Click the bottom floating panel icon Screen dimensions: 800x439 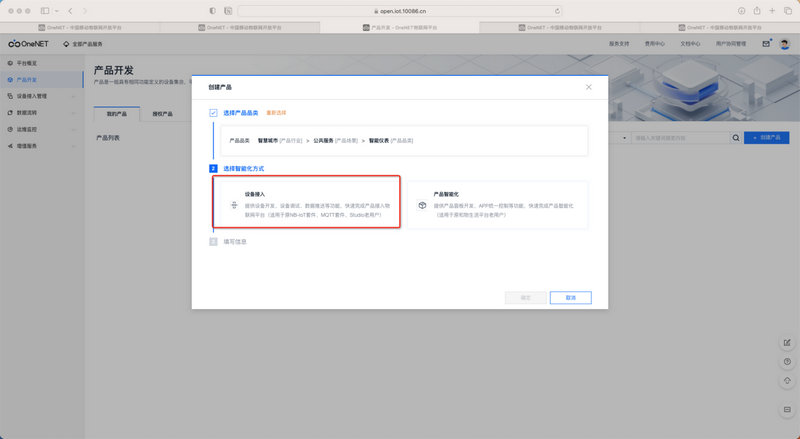[787, 410]
